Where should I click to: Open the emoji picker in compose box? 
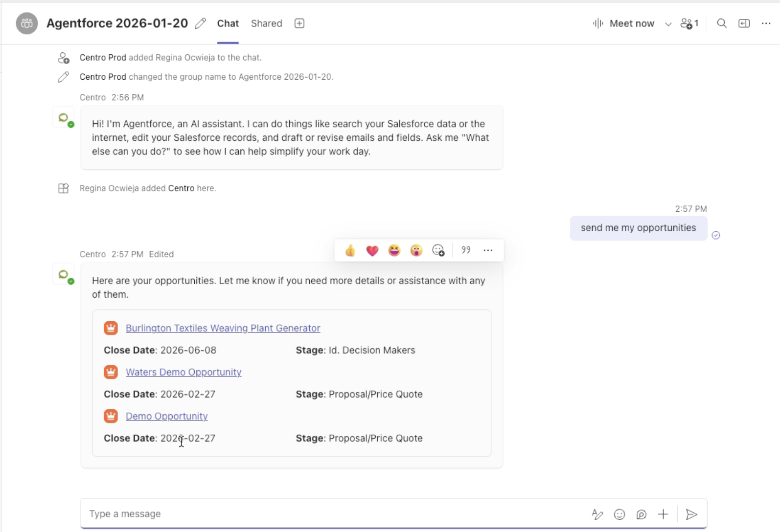click(x=619, y=514)
